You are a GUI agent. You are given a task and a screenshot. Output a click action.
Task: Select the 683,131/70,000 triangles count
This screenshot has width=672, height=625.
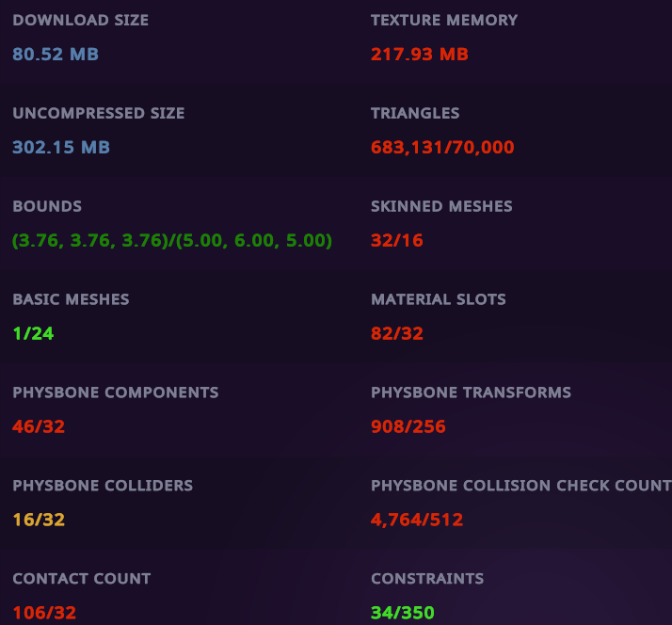442,148
